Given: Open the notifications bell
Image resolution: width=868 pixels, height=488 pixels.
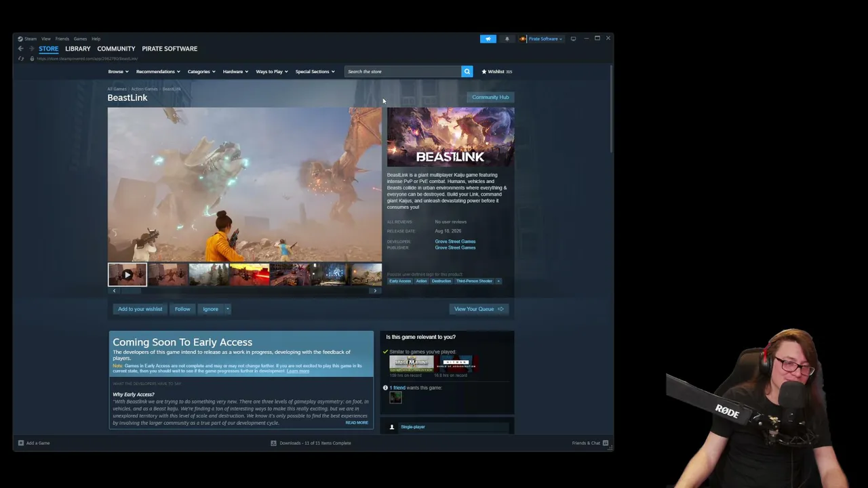Looking at the screenshot, I should pyautogui.click(x=507, y=39).
